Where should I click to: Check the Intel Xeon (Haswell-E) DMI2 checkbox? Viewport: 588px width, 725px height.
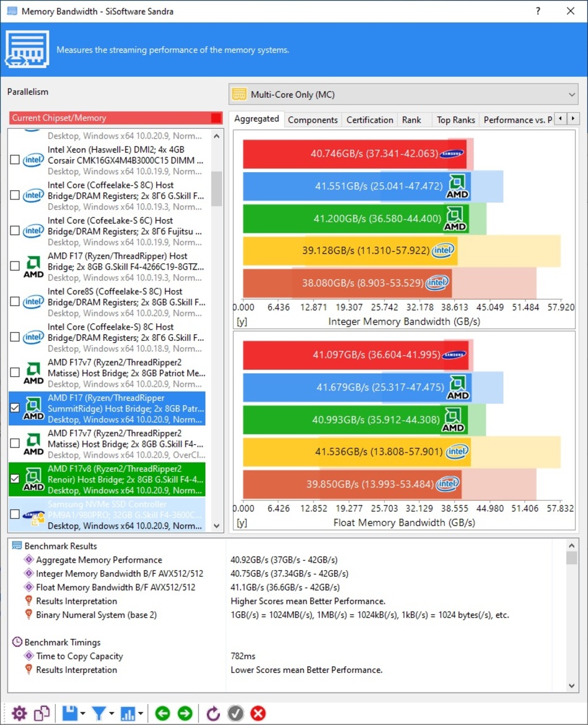[15, 160]
